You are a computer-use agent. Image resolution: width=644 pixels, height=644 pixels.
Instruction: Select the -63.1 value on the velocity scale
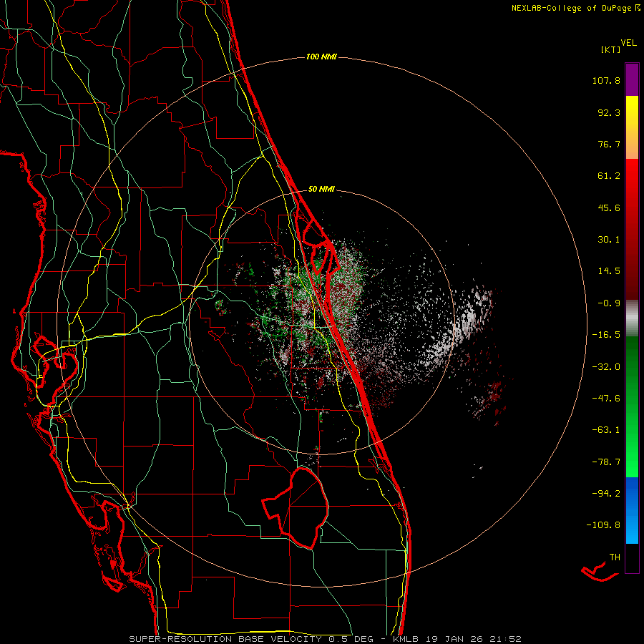606,430
